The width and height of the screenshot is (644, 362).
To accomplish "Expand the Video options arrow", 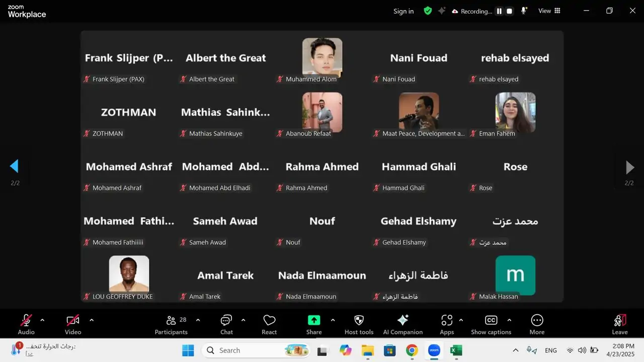I will [92, 320].
